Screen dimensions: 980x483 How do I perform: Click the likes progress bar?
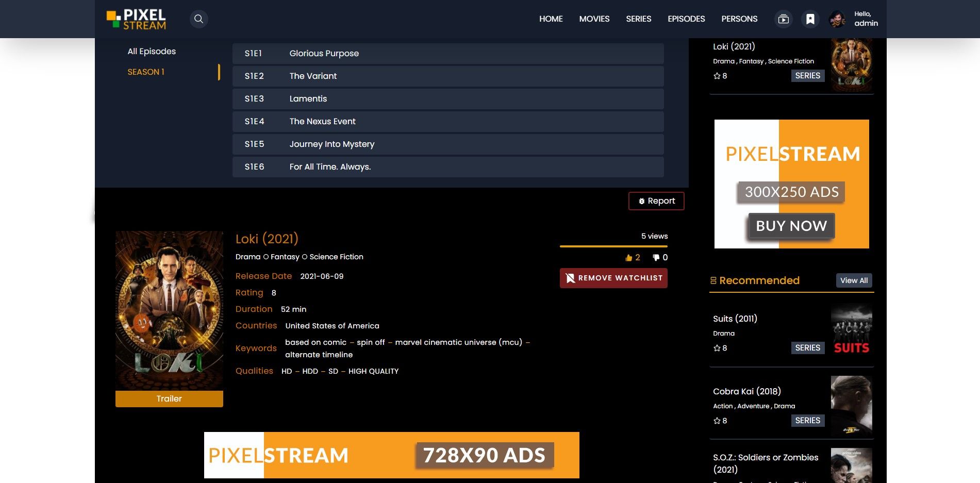(613, 246)
